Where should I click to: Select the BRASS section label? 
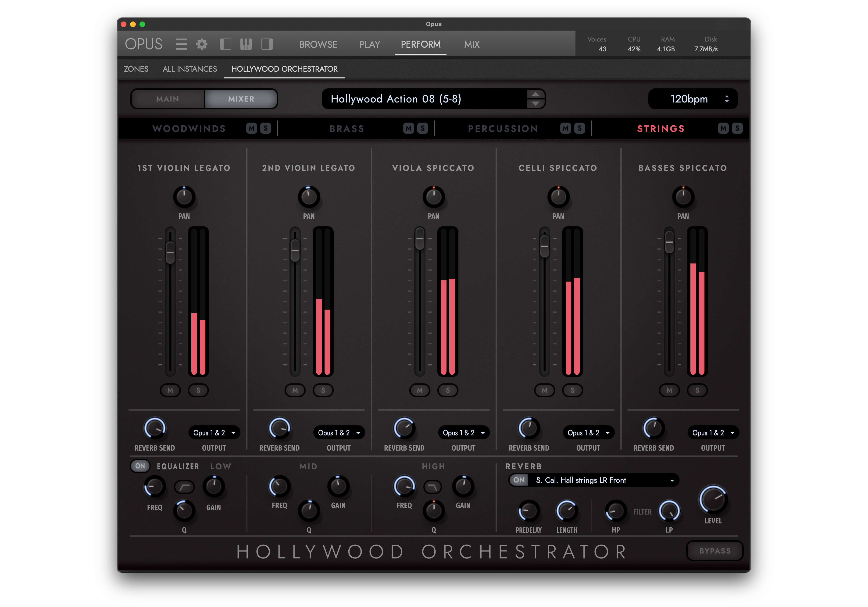347,129
